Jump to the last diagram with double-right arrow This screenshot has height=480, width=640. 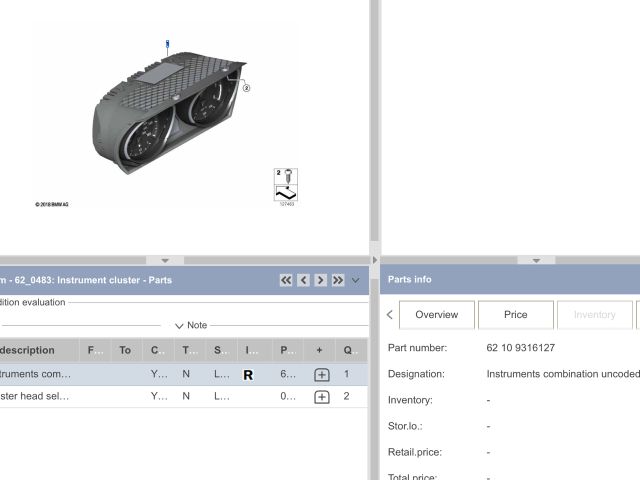click(338, 281)
